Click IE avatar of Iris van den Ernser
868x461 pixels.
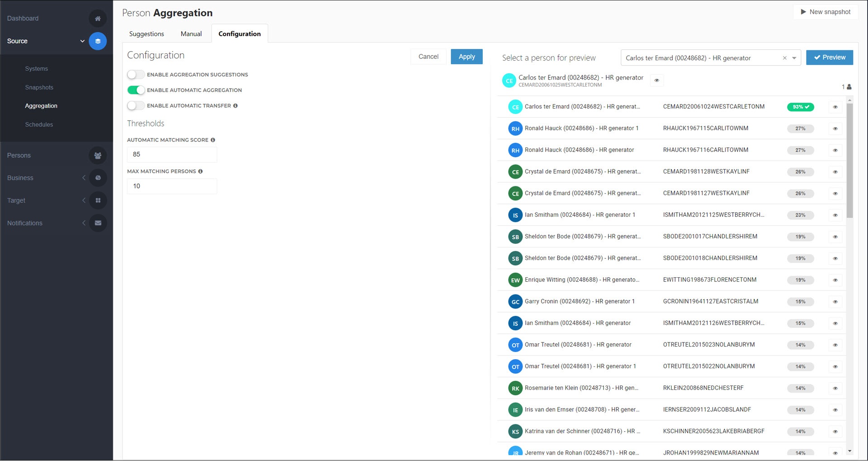coord(515,410)
